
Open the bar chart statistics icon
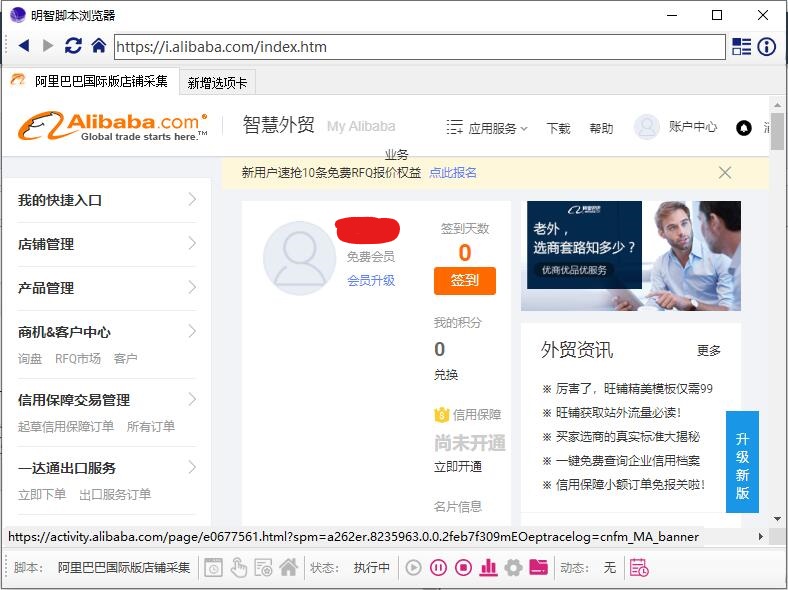tap(488, 568)
